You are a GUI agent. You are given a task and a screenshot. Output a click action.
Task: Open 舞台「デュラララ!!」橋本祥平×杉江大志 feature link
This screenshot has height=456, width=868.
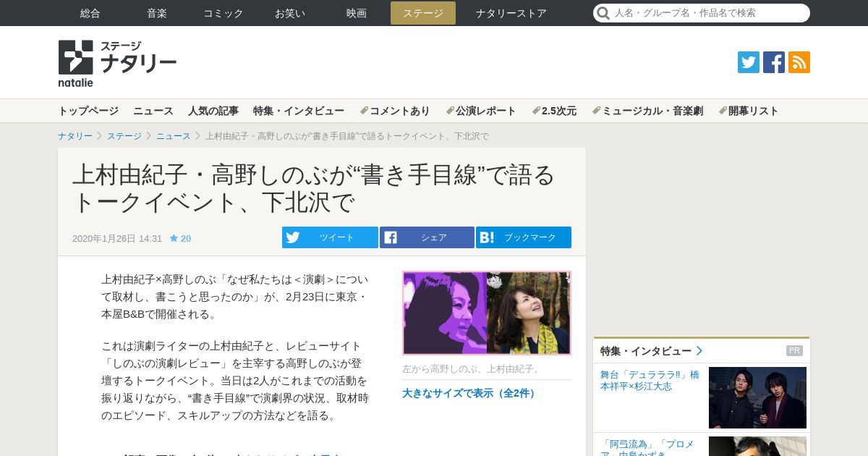(x=650, y=381)
